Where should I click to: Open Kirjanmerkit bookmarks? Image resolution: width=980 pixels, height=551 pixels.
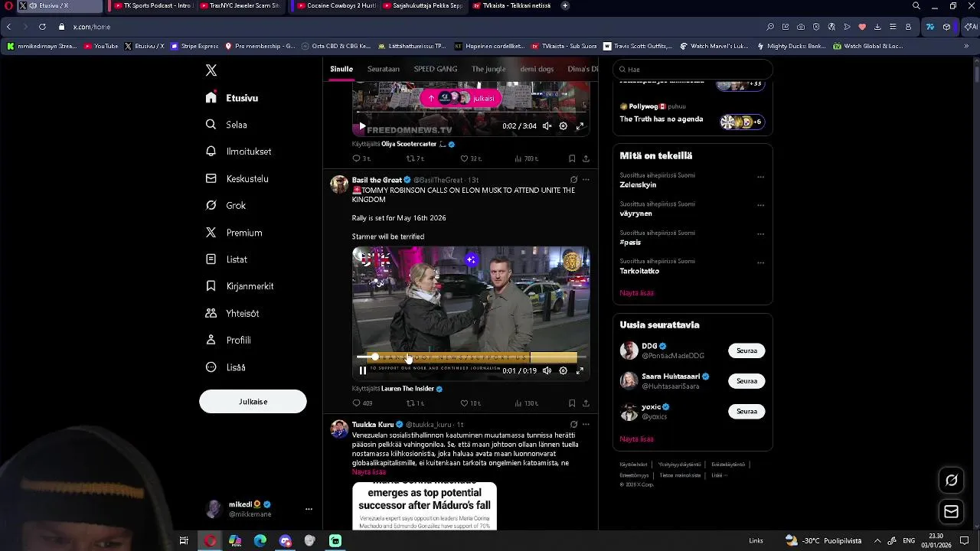[240, 286]
